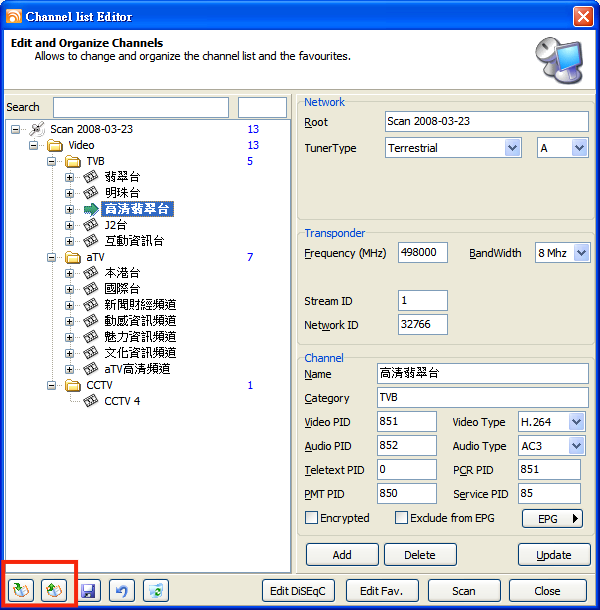Click the folder refresh icon
The width and height of the screenshot is (600, 610).
click(x=156, y=591)
